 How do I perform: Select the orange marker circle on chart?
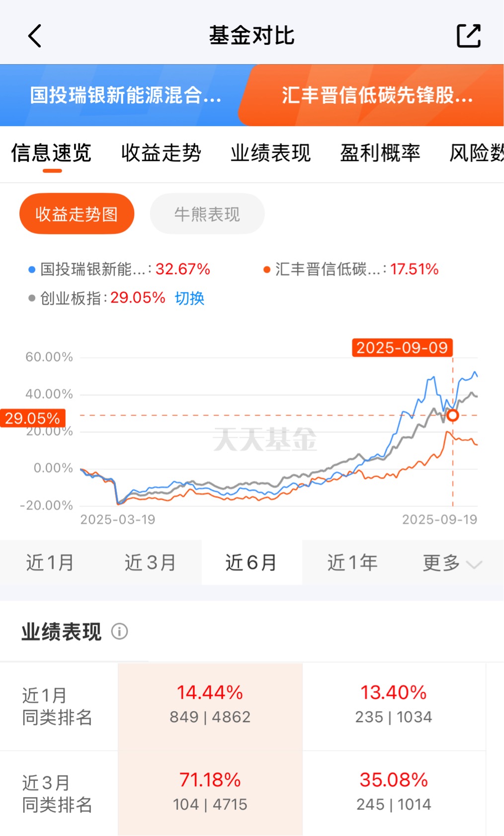coord(452,415)
